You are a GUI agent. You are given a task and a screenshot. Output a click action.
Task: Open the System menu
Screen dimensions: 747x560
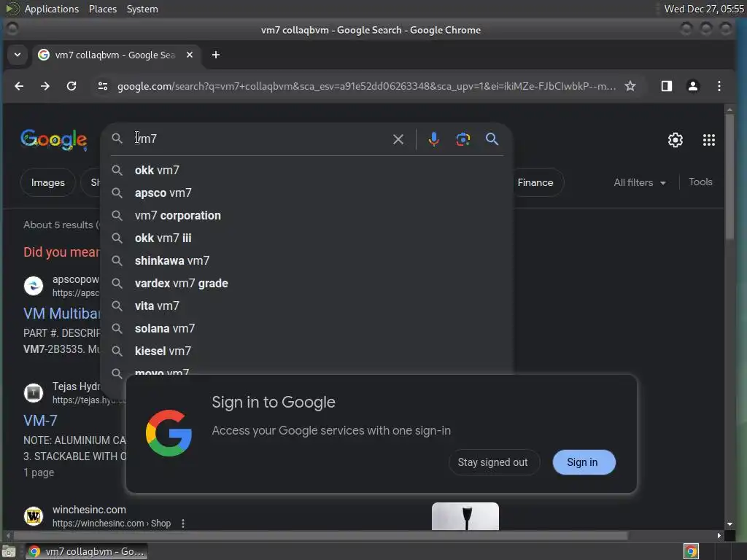[142, 9]
